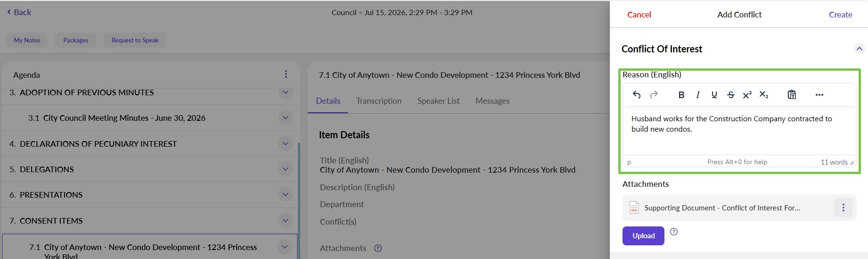This screenshot has width=868, height=259.
Task: Toggle bold formatting
Action: pos(681,95)
